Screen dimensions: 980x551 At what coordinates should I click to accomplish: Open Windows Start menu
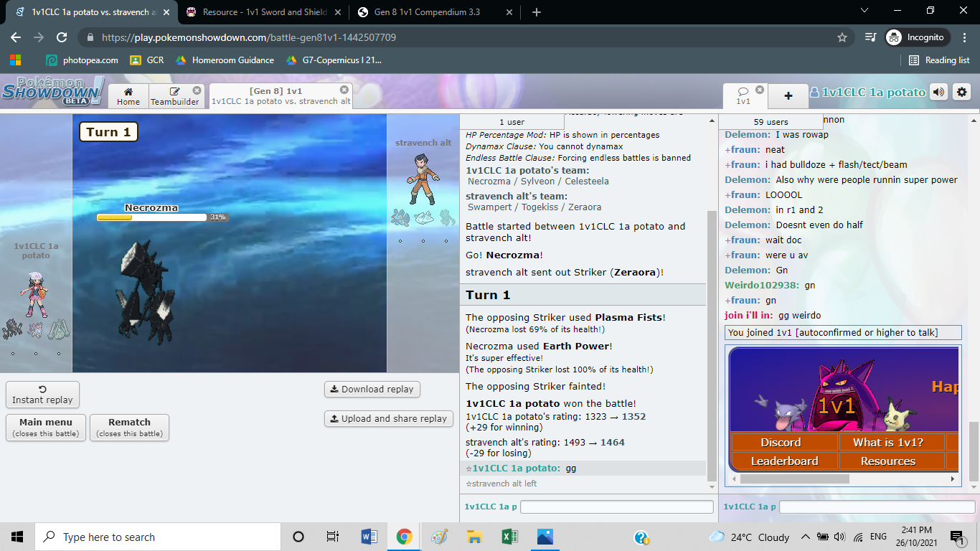17,537
